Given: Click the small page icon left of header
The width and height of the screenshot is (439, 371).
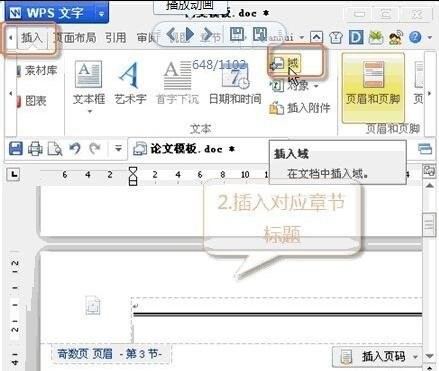Looking at the screenshot, I should coord(93,306).
